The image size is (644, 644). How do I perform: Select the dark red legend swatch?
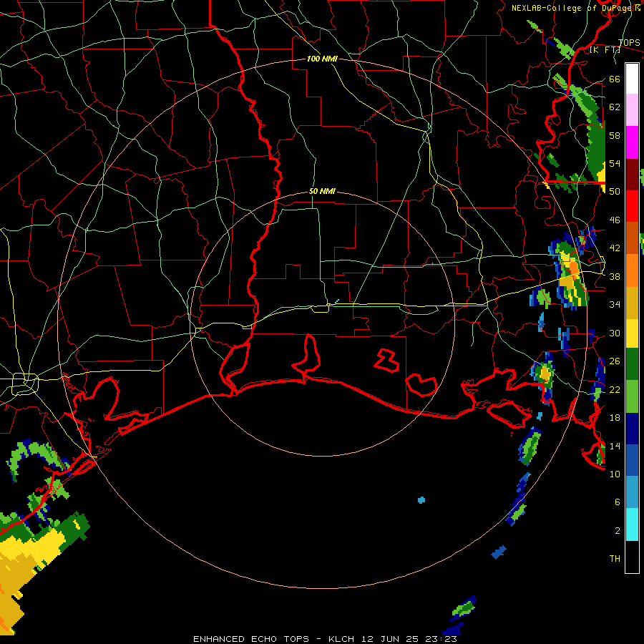(632, 175)
